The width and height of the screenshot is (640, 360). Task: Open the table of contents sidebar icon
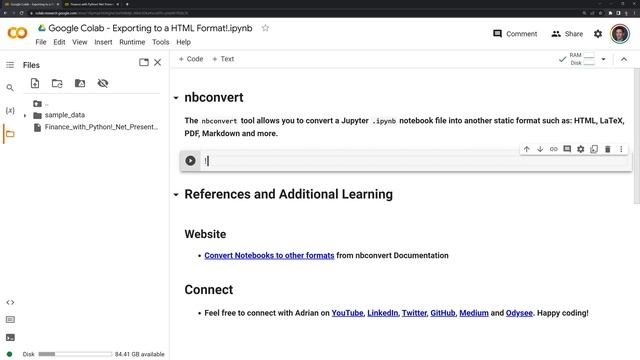coord(10,65)
